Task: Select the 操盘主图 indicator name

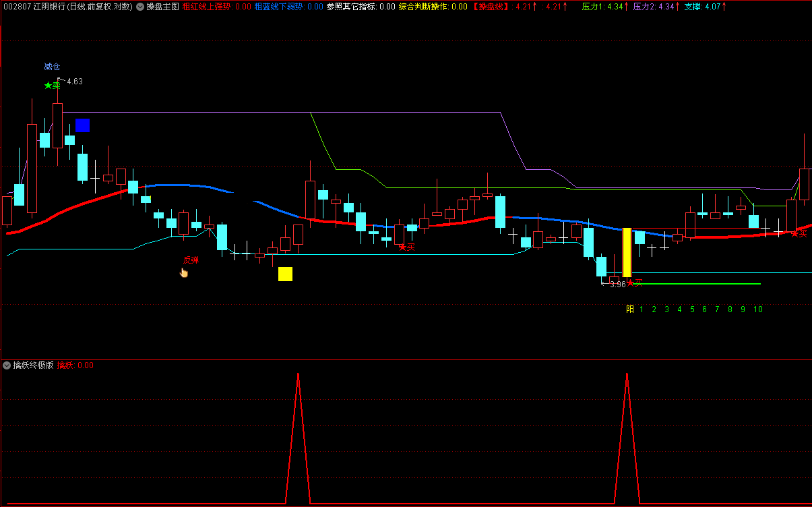Action: (162, 7)
